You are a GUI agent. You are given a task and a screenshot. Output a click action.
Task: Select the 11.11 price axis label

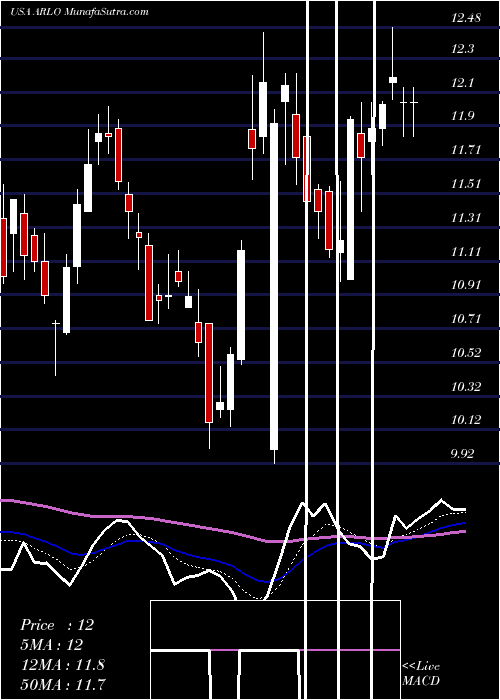(x=466, y=252)
